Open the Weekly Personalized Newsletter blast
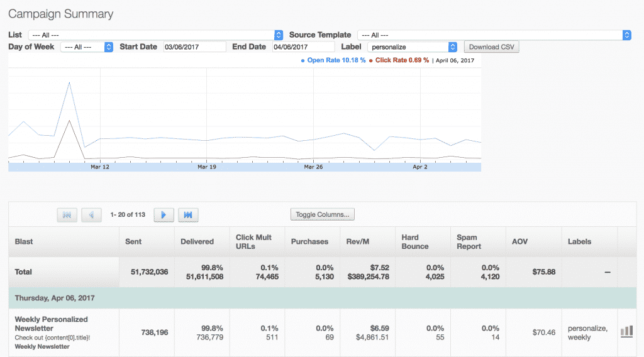Image resolution: width=644 pixels, height=357 pixels. 52,324
